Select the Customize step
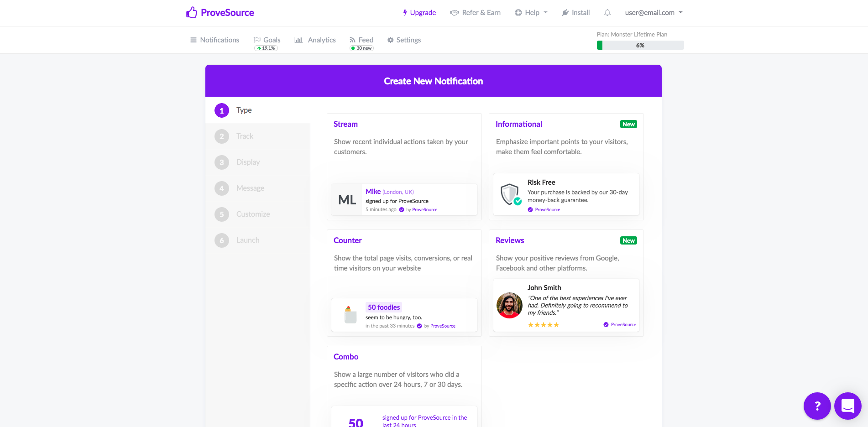Image resolution: width=868 pixels, height=427 pixels. 258,214
